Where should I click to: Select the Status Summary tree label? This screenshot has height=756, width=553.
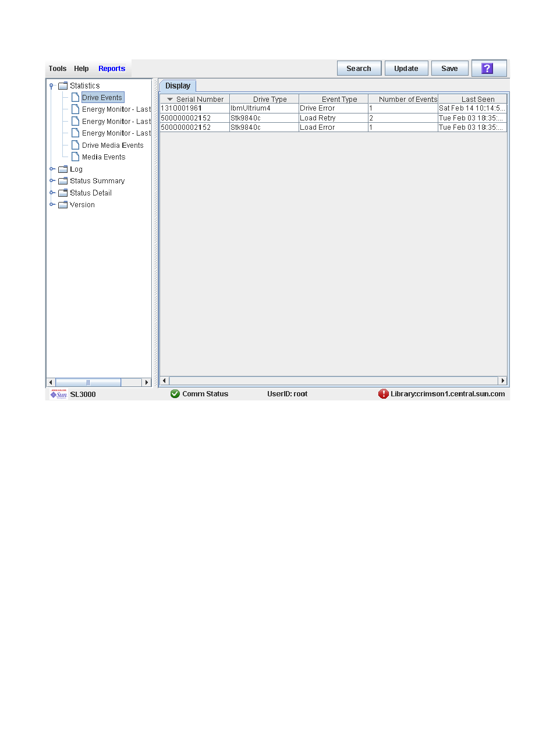pos(97,181)
